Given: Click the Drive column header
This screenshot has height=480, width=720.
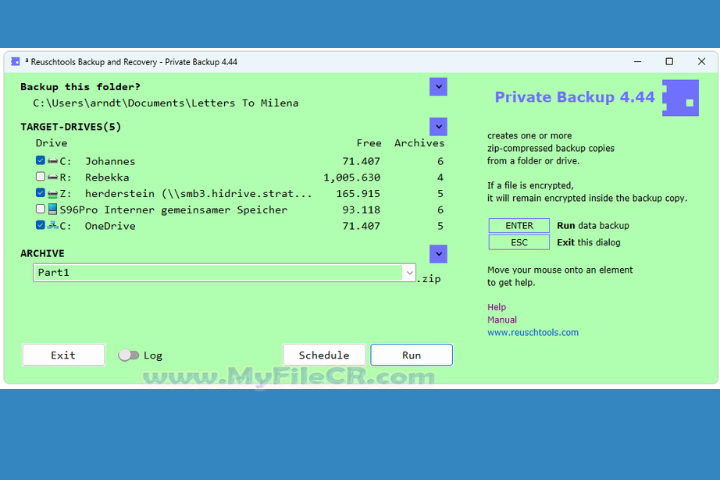Looking at the screenshot, I should point(51,143).
